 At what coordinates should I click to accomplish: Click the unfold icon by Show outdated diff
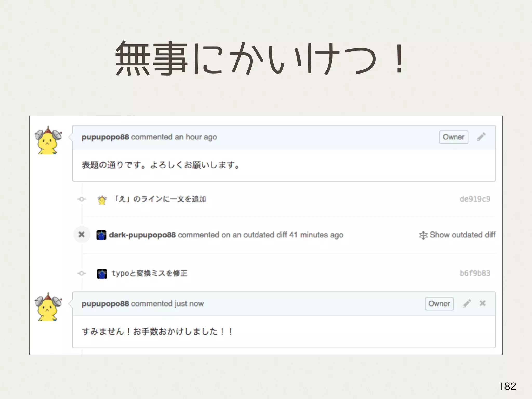click(423, 235)
